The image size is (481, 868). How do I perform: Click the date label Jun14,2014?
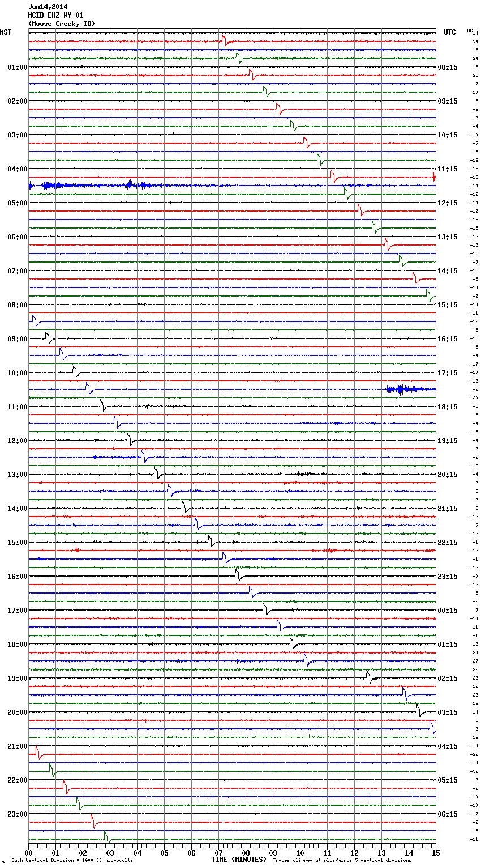click(48, 7)
